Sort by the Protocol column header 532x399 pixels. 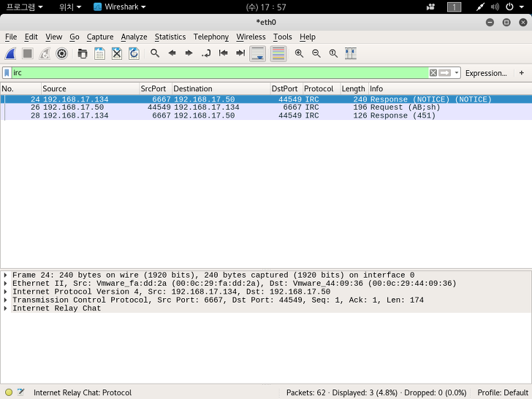coord(322,88)
